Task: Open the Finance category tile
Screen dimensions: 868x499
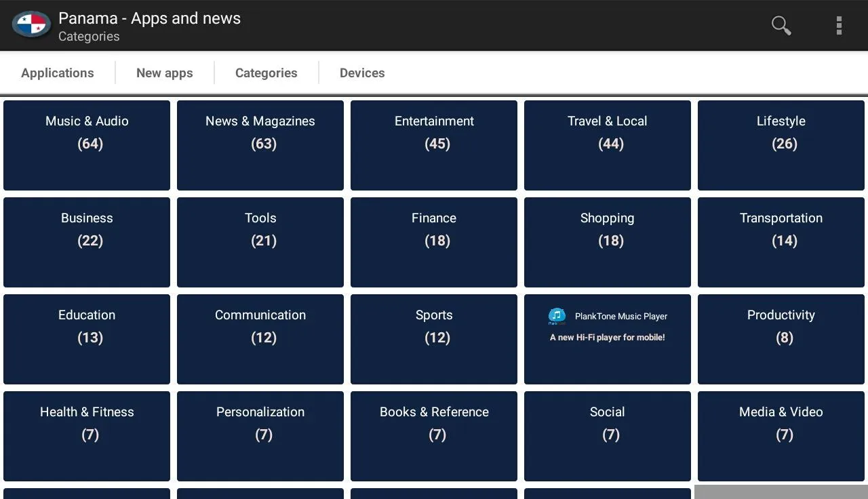Action: (434, 242)
